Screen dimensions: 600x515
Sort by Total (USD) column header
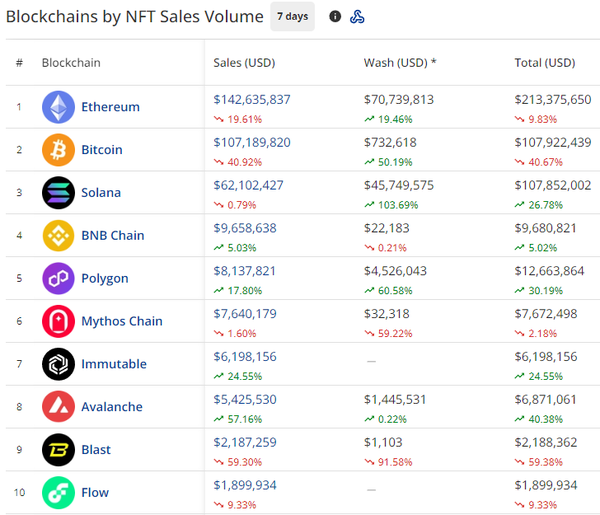pos(544,63)
